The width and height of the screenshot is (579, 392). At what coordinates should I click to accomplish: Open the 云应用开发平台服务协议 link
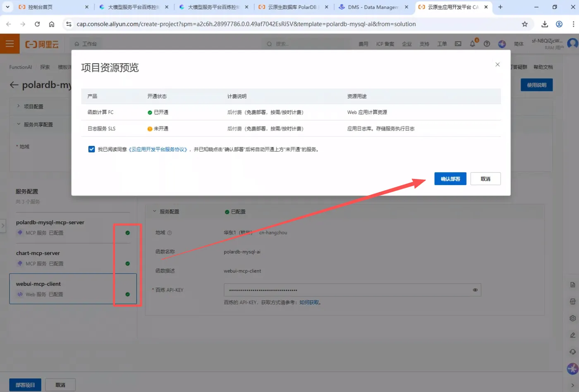click(x=158, y=149)
